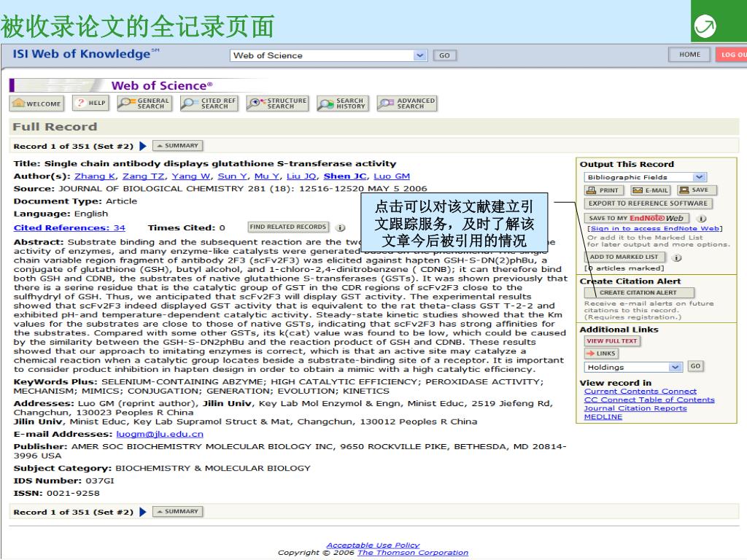Open Bibliographic Fields output dropdown
Screen dimensions: 747x560
click(x=645, y=177)
